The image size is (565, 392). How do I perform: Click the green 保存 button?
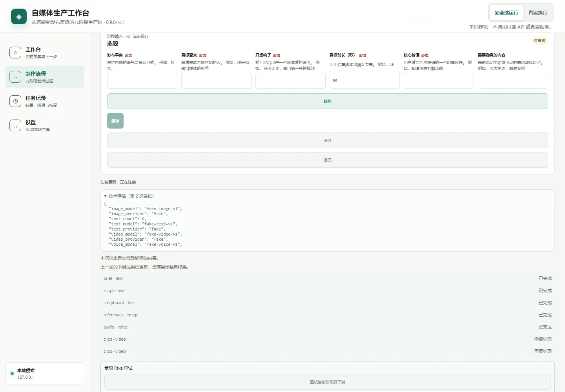pos(115,121)
